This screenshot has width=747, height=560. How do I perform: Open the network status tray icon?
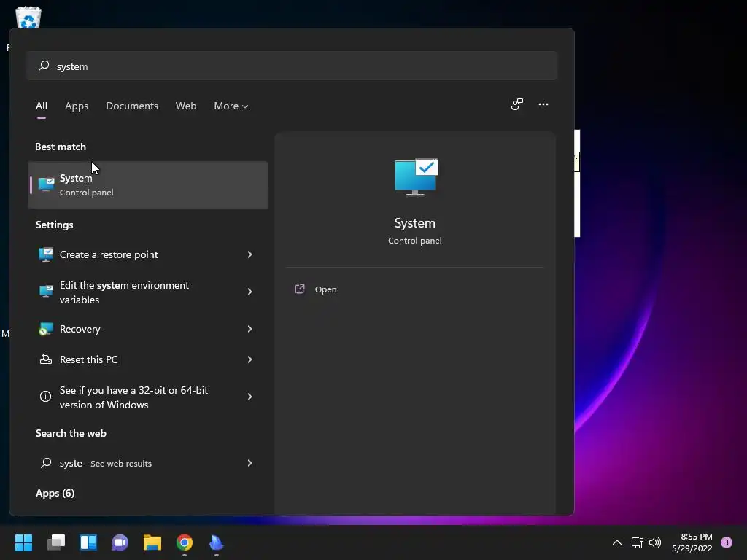coord(637,542)
